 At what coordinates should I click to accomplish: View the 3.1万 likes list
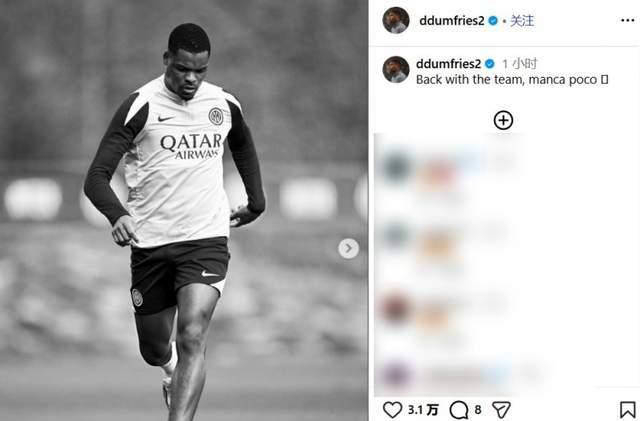(x=423, y=410)
